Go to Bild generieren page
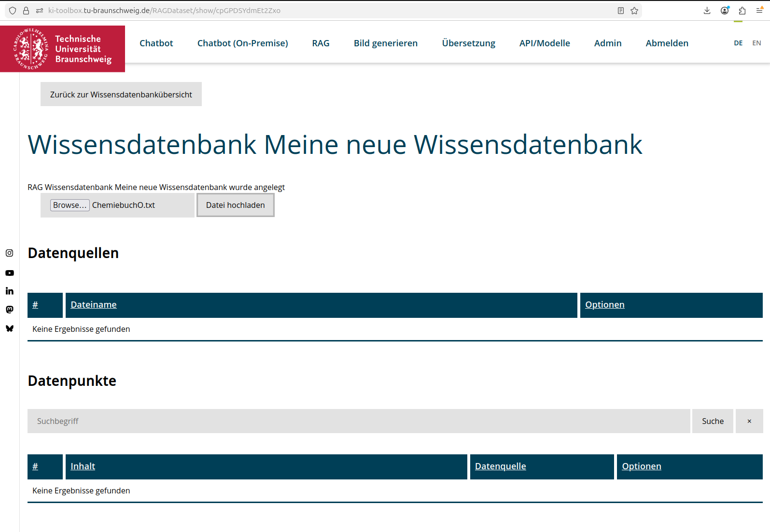This screenshot has height=532, width=770. click(385, 43)
